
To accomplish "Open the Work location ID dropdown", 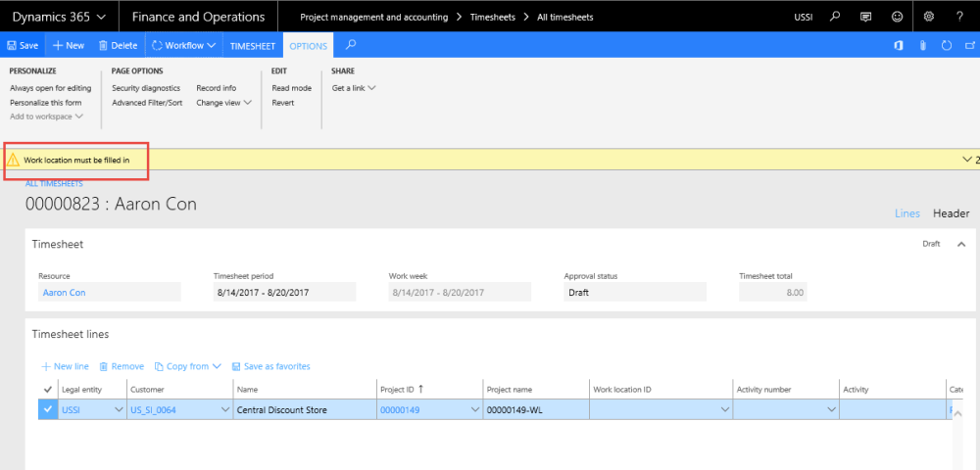I will click(725, 410).
